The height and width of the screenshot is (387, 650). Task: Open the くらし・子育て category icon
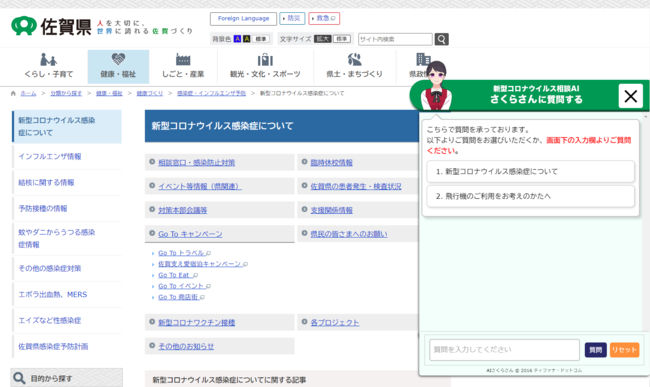(49, 60)
